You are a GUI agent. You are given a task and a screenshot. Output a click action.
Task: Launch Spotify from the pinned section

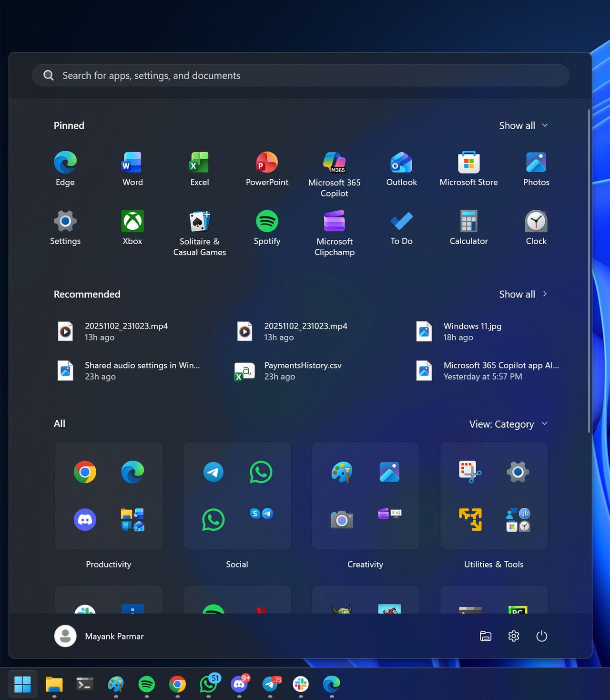point(267,226)
